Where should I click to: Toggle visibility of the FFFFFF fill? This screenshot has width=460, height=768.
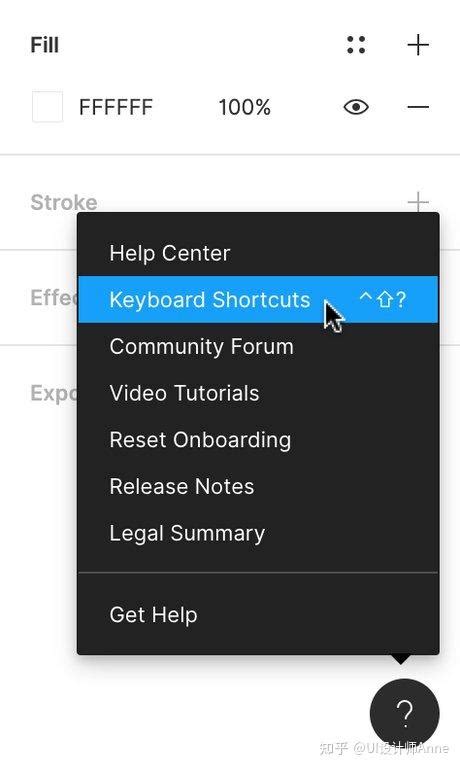(x=356, y=107)
